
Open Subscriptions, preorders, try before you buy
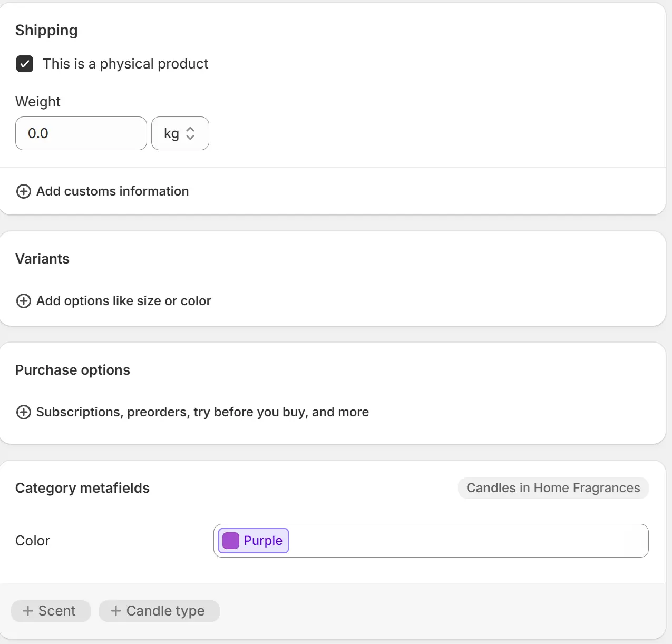click(202, 412)
